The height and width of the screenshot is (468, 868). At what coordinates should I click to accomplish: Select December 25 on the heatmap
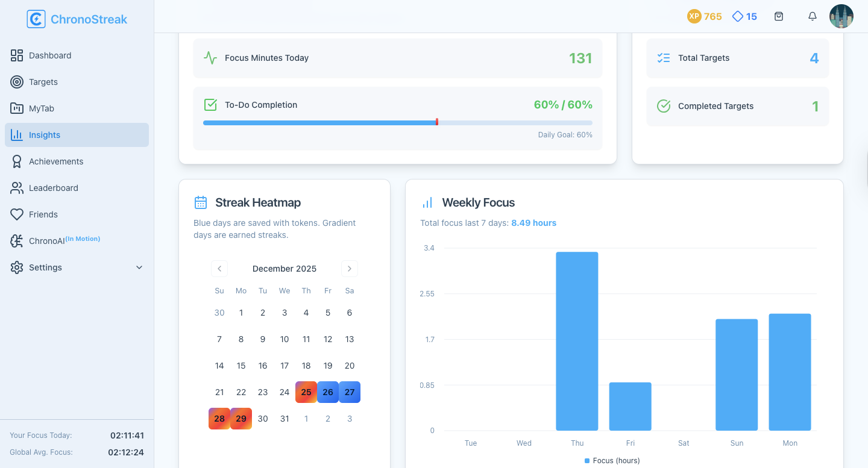(x=306, y=392)
